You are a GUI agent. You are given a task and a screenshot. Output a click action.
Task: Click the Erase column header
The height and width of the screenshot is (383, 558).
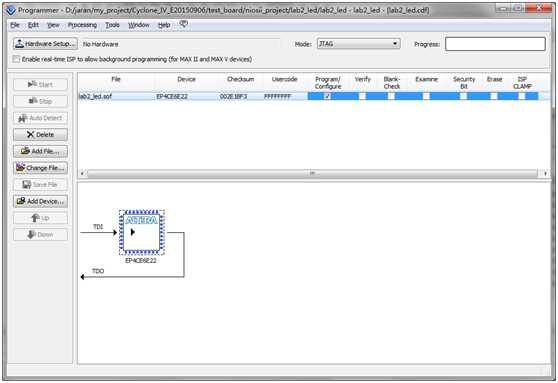pos(494,79)
